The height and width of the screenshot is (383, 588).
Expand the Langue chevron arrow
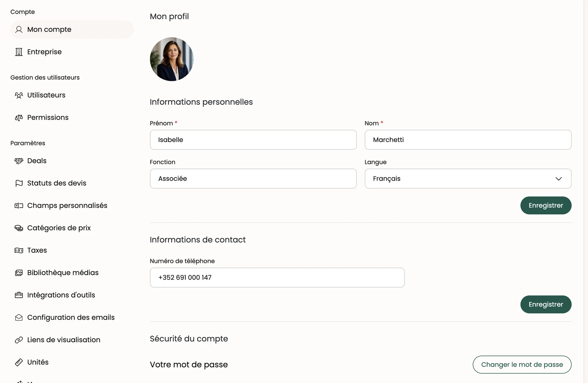559,179
